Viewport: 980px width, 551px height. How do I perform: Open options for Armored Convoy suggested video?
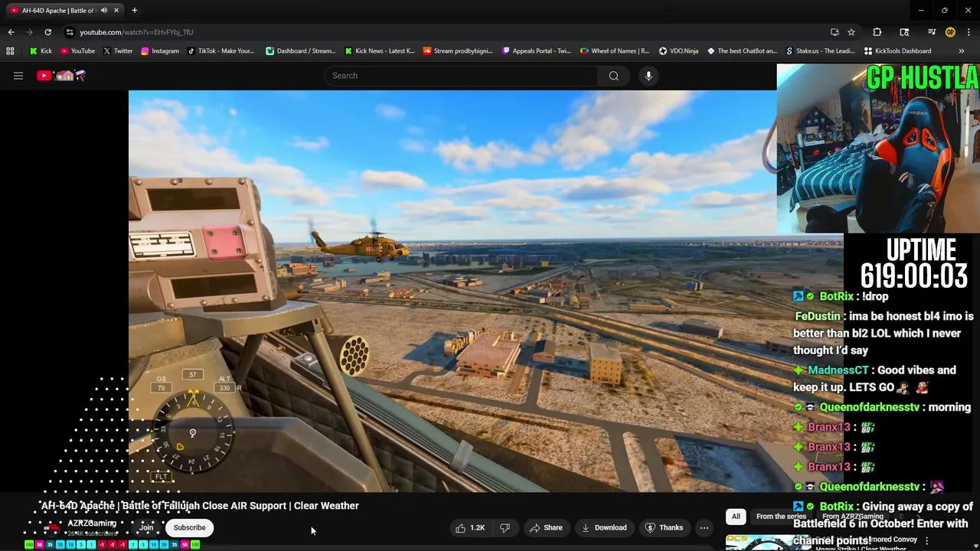(927, 540)
